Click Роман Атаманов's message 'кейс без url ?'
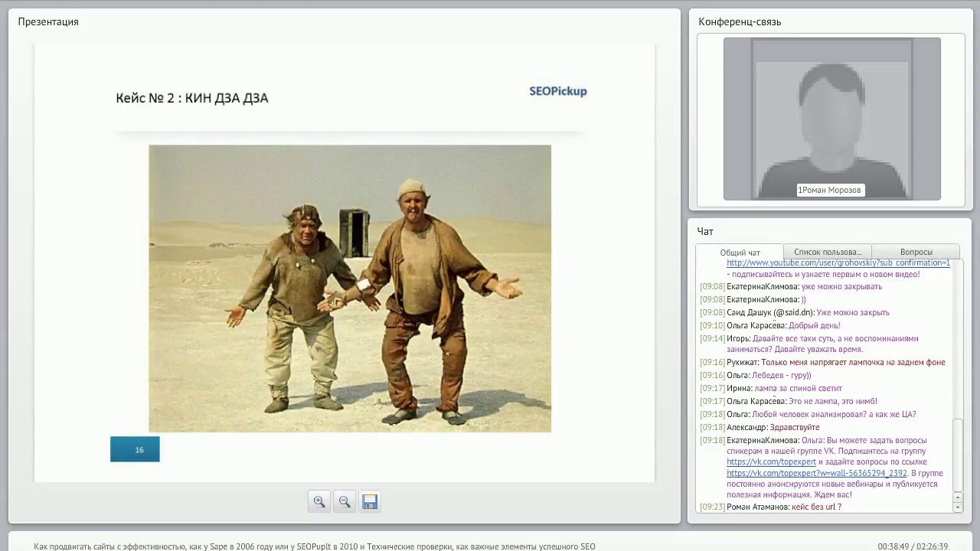The height and width of the screenshot is (551, 980). click(x=816, y=507)
